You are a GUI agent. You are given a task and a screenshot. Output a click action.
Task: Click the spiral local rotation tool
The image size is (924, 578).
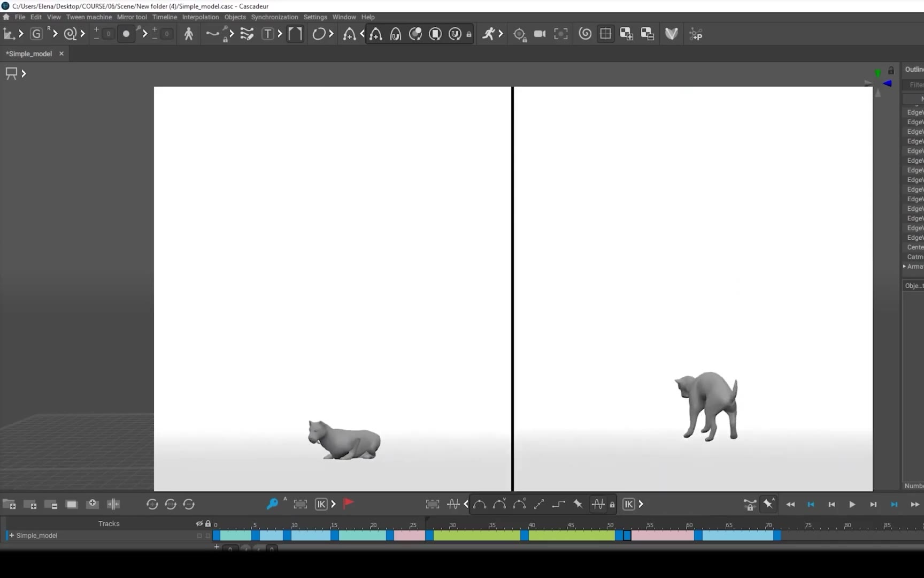point(70,34)
